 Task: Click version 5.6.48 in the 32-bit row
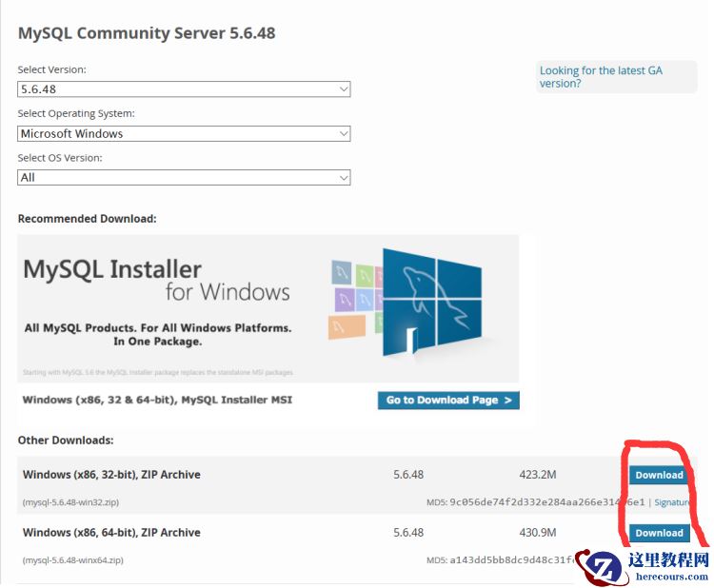(408, 475)
